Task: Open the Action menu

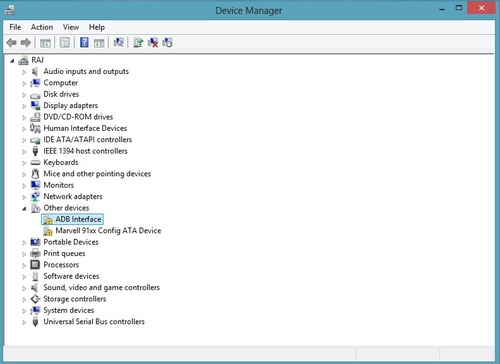Action: click(42, 27)
